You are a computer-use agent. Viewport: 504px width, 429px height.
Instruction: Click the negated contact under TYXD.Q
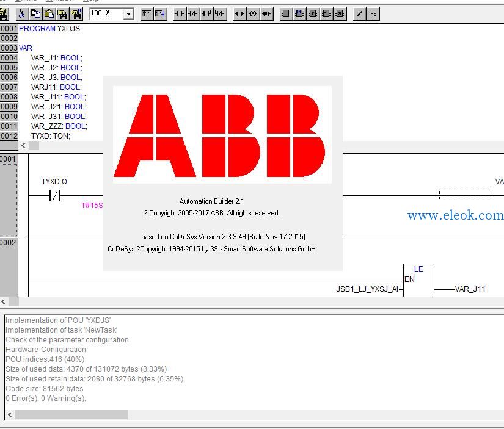pos(55,195)
